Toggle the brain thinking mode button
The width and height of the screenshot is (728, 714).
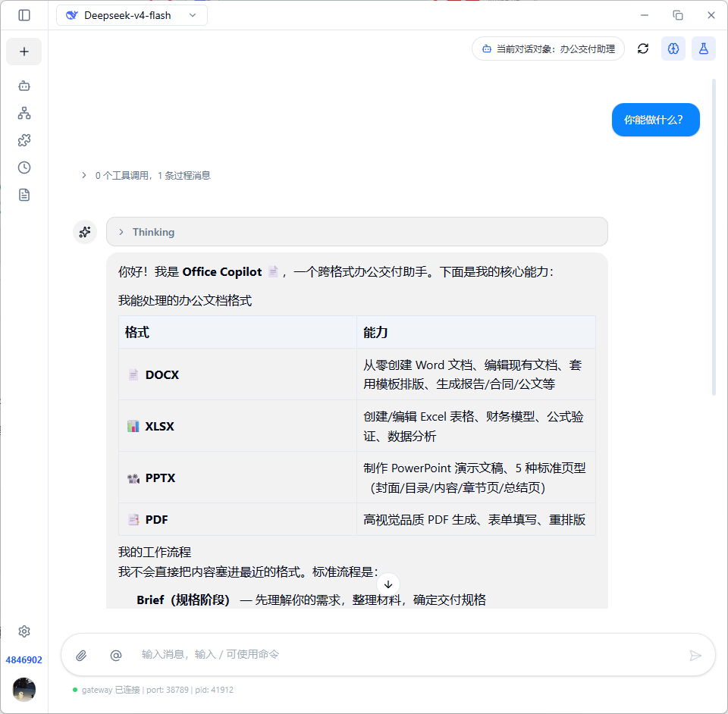(x=673, y=49)
